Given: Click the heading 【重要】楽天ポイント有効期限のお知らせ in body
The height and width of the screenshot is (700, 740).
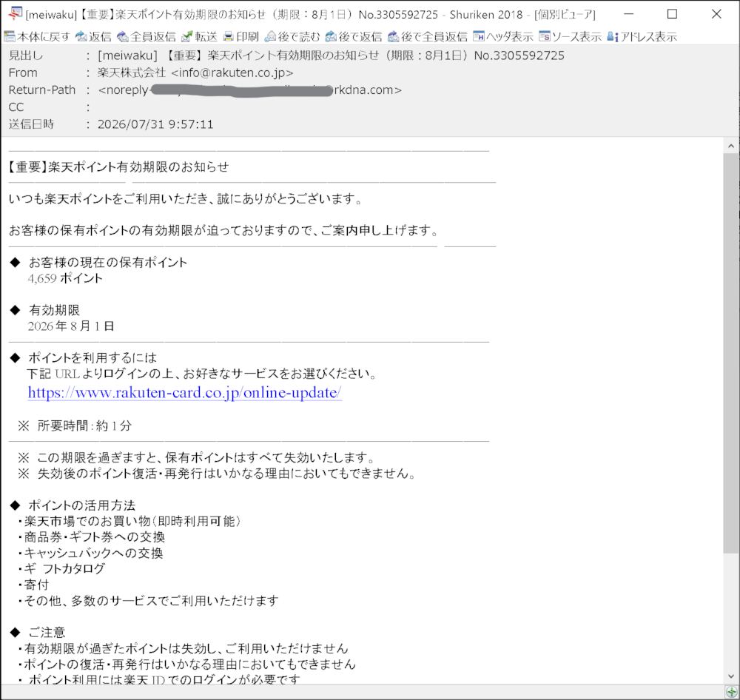Looking at the screenshot, I should click(118, 166).
